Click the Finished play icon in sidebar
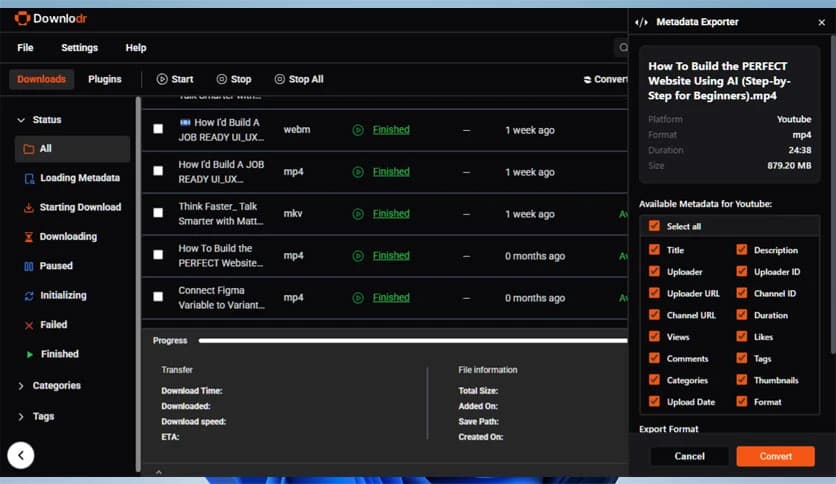 tap(29, 354)
